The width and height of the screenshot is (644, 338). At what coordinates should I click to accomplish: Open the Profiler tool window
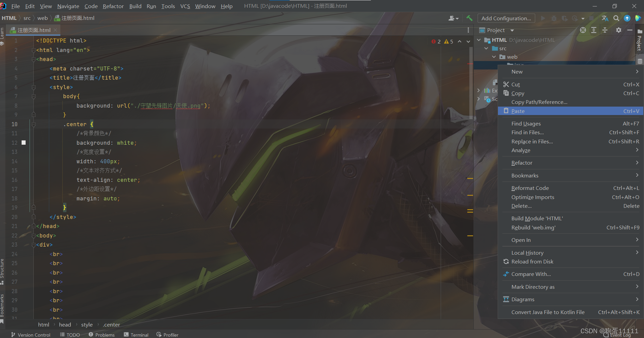(x=167, y=335)
